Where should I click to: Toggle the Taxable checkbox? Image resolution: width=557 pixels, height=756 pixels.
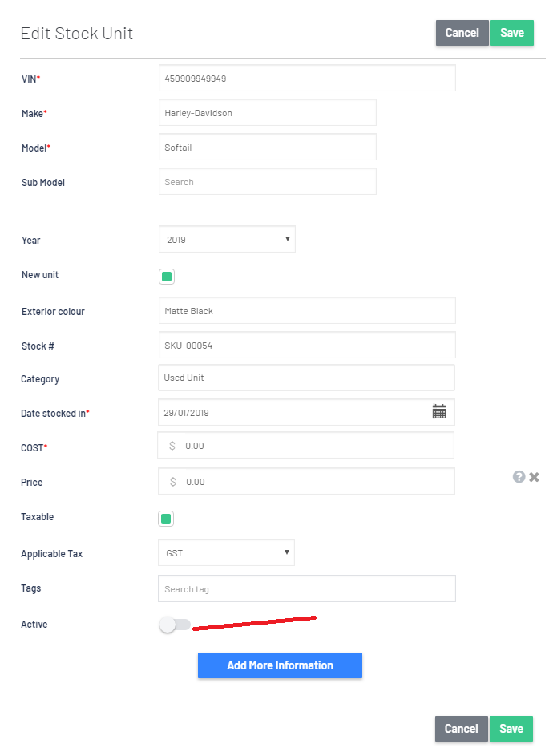(166, 519)
